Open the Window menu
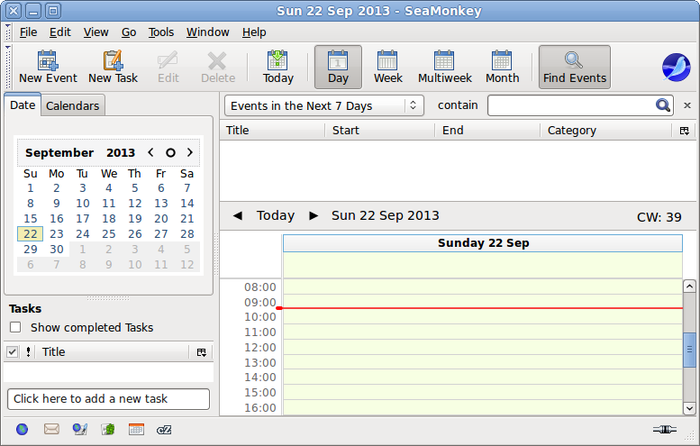700x446 pixels. pos(208,32)
